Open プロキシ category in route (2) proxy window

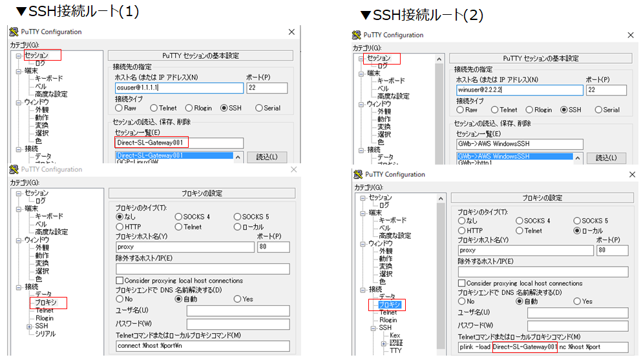point(389,305)
